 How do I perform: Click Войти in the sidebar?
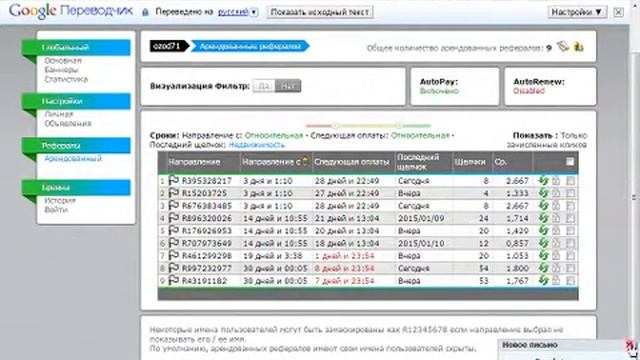(56, 210)
